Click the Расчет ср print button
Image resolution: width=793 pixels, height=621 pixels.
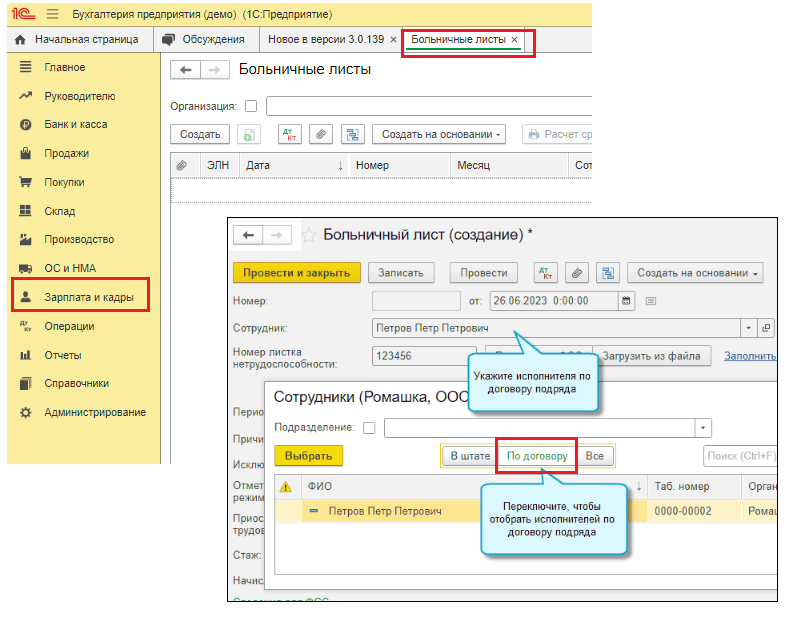[x=557, y=135]
